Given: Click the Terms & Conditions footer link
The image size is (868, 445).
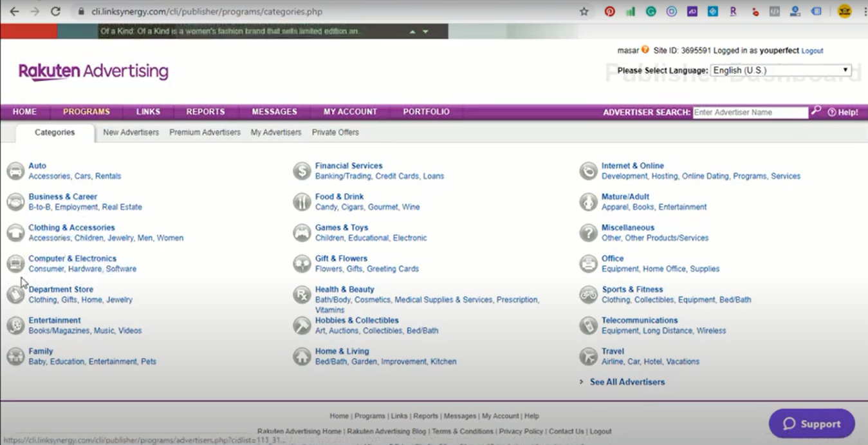Looking at the screenshot, I should [x=463, y=431].
